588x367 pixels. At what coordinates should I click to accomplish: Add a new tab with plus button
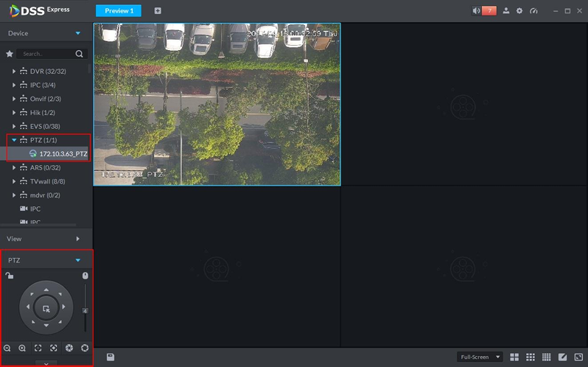point(158,11)
